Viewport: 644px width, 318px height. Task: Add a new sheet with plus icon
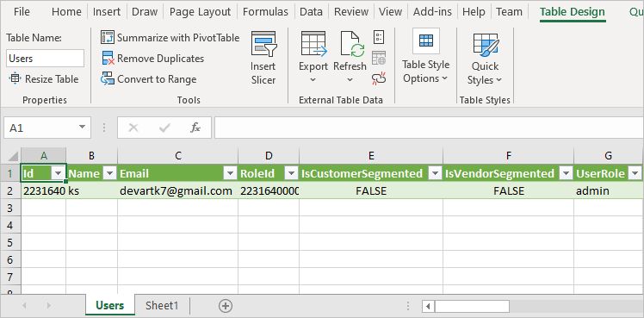pyautogui.click(x=226, y=306)
